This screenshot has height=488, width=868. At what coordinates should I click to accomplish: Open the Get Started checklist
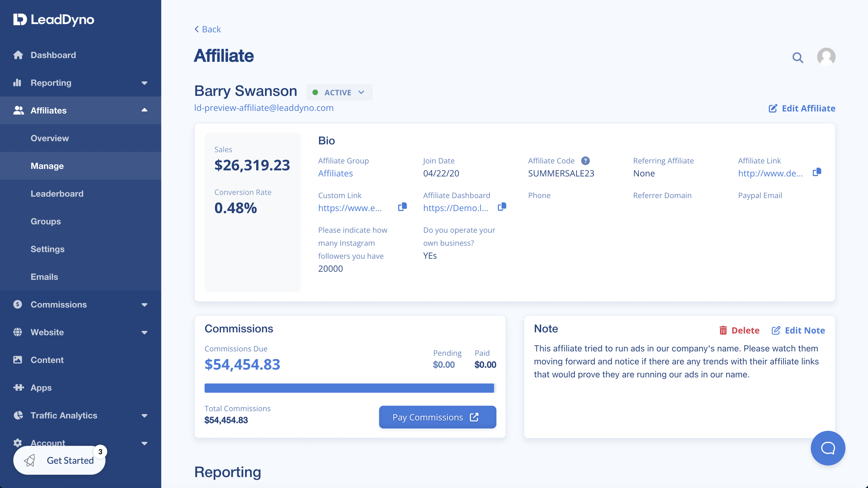click(x=60, y=460)
